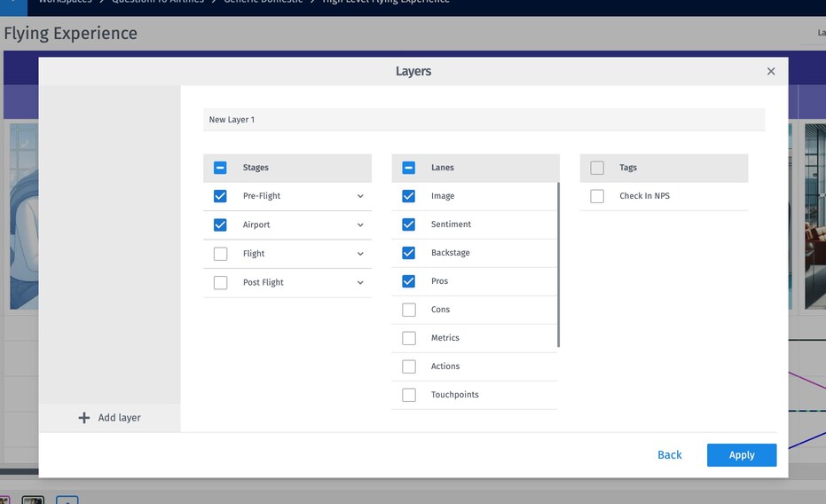Image resolution: width=826 pixels, height=504 pixels.
Task: Close the Layers dialog with X
Action: (x=771, y=71)
